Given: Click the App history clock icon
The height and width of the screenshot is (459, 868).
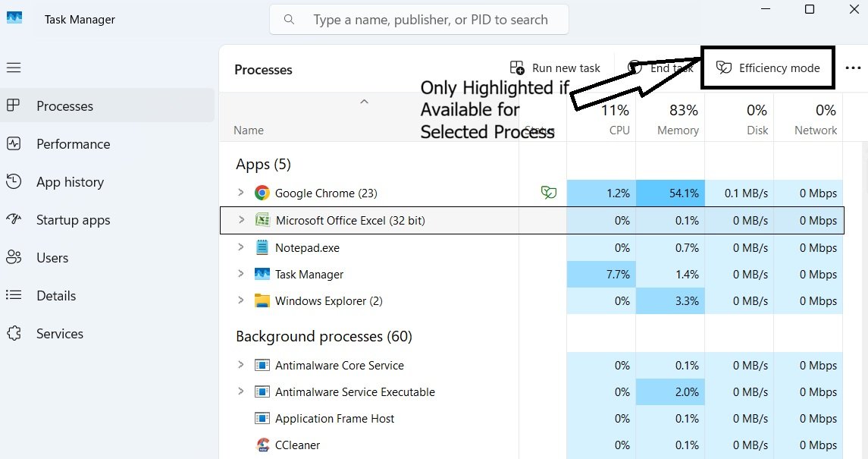Looking at the screenshot, I should (14, 181).
